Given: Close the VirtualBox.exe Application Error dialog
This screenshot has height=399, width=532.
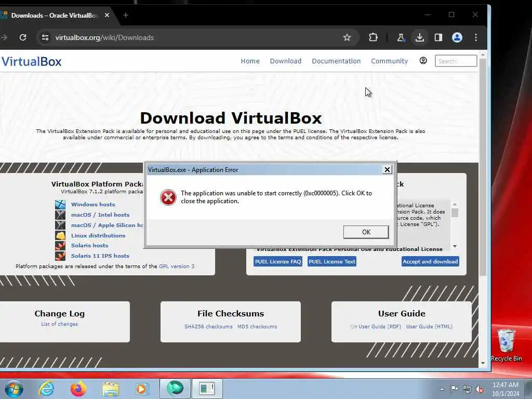Looking at the screenshot, I should 387,170.
